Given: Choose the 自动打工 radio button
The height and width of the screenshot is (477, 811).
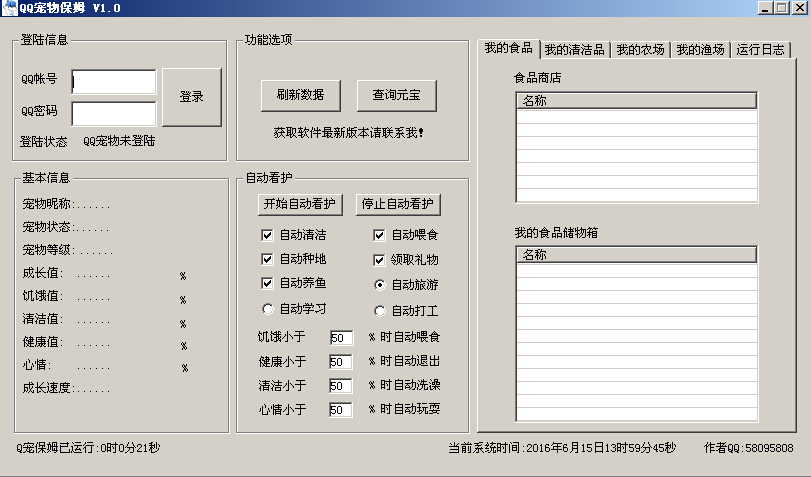Looking at the screenshot, I should [x=380, y=311].
